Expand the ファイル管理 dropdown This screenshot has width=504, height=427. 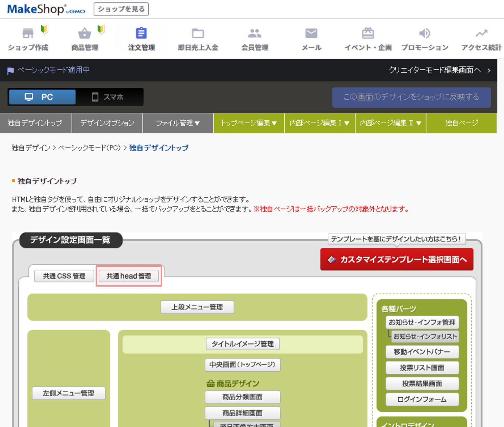178,123
